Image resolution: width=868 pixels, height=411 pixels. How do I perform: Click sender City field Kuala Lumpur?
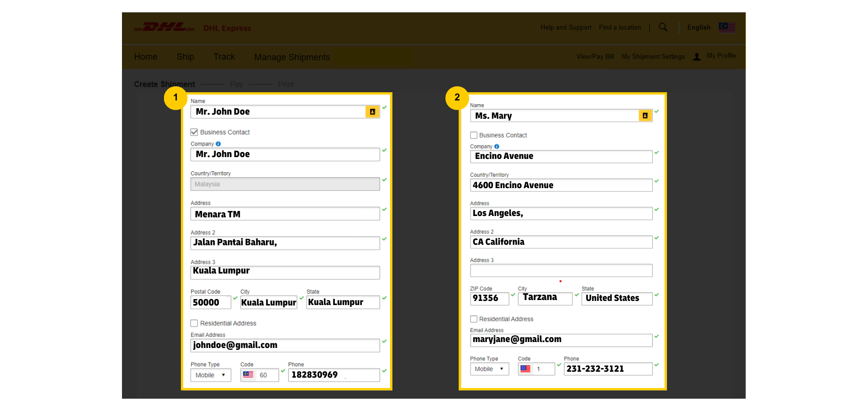click(x=269, y=302)
